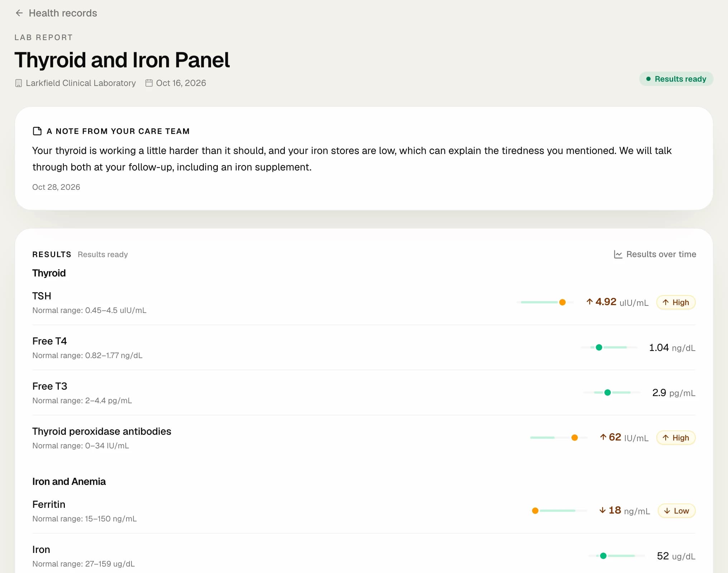Click the chart icon for Results over time
Viewport: 728px width, 573px height.
(x=618, y=254)
